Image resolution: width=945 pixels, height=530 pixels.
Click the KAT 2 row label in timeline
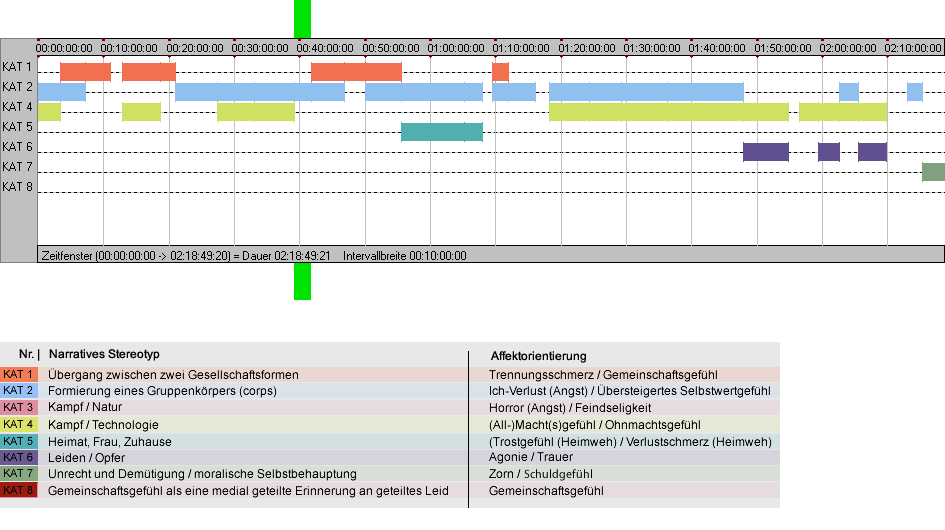tap(17, 87)
